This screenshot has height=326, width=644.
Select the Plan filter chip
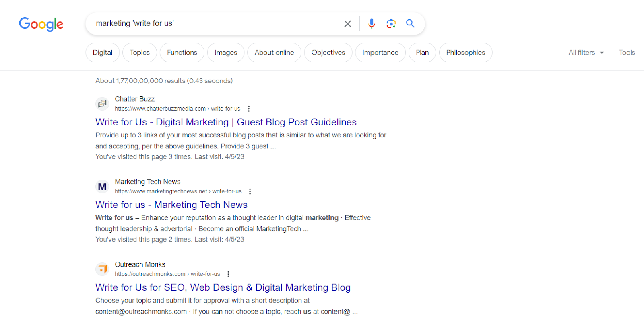click(422, 53)
